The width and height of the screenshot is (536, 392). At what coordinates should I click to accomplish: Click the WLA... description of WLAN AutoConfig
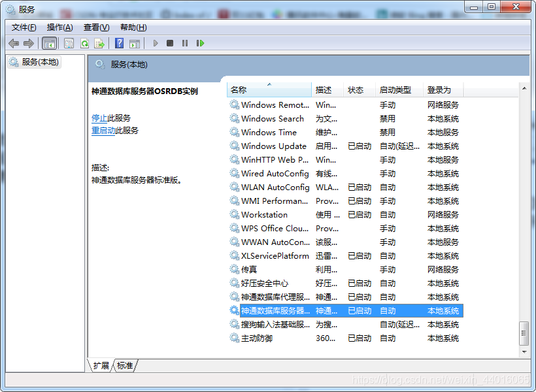[x=327, y=188]
